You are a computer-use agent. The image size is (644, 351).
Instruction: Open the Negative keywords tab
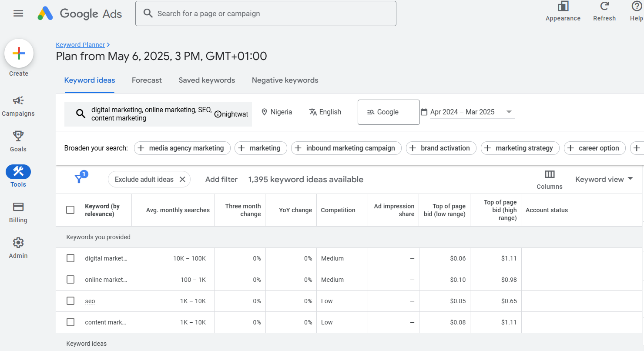(x=285, y=80)
